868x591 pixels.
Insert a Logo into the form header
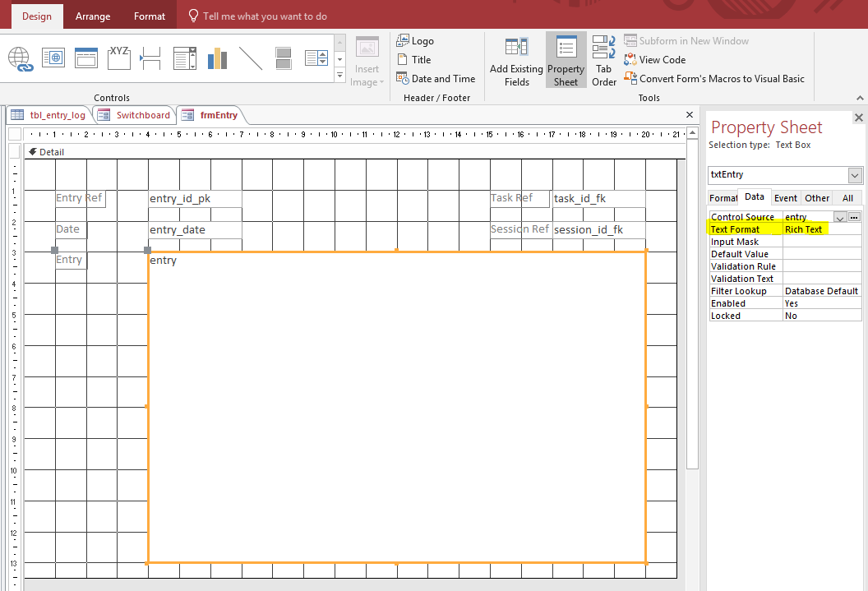[x=415, y=40]
